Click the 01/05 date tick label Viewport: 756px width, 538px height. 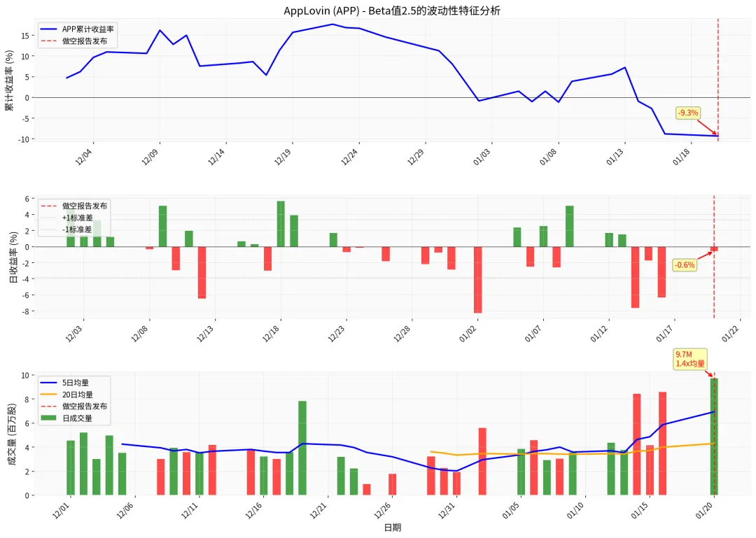[x=511, y=511]
